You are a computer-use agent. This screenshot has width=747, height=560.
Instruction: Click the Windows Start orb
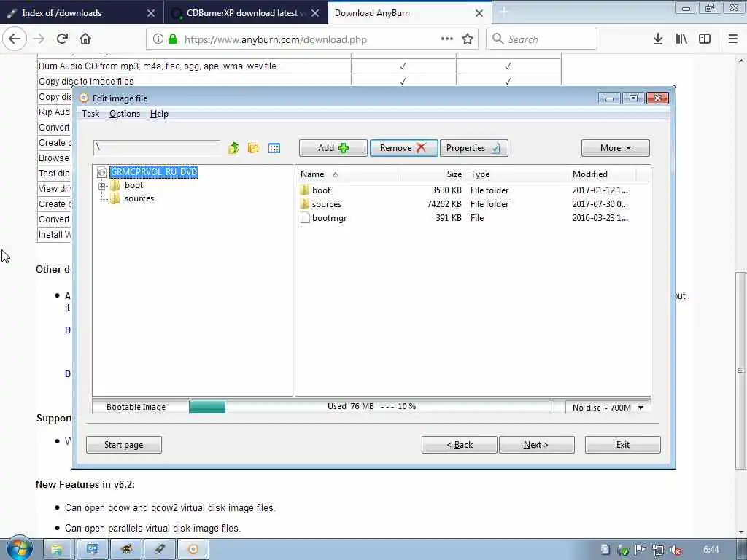(x=18, y=548)
